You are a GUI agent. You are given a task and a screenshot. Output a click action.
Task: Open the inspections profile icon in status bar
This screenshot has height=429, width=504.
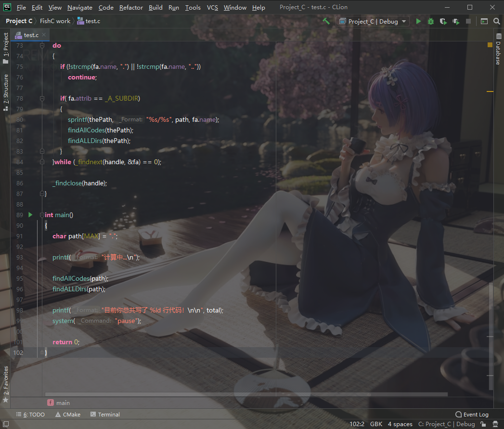pos(495,424)
